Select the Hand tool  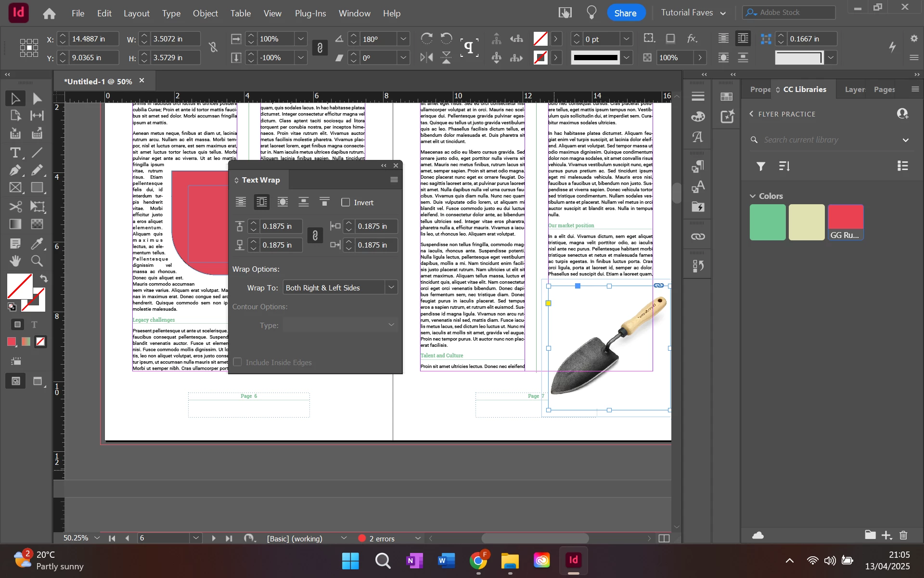[15, 261]
